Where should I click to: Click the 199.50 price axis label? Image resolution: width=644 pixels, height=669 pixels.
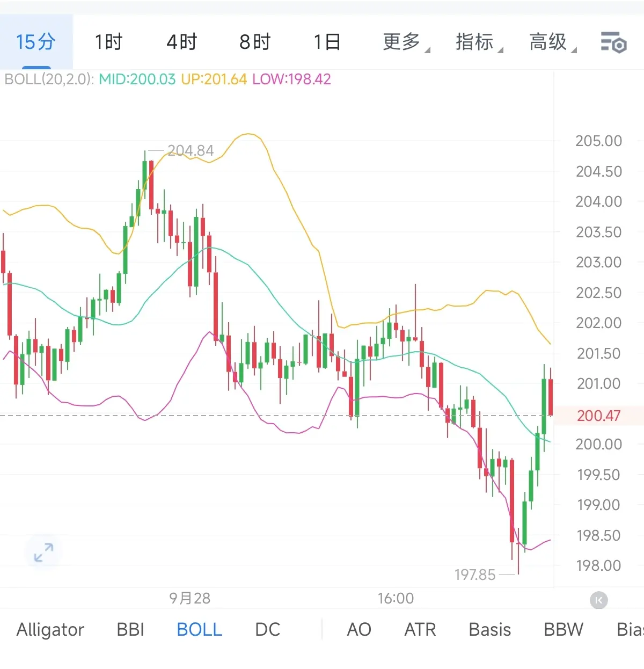(598, 475)
